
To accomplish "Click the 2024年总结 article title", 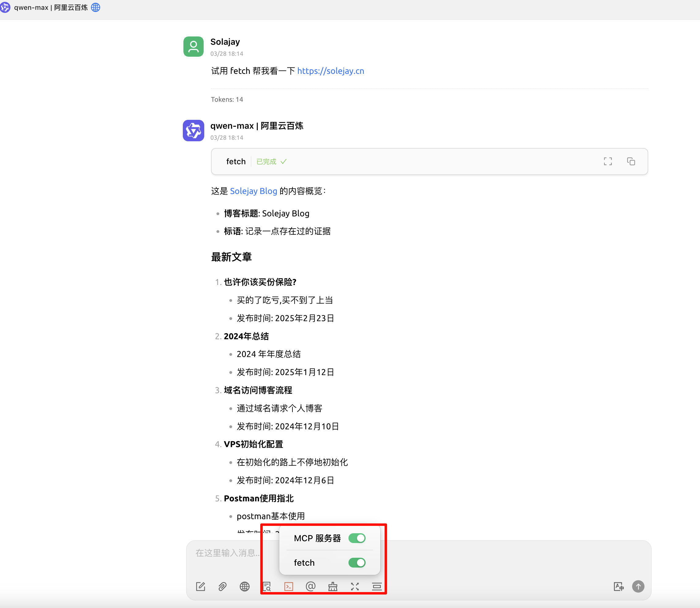I will click(246, 336).
